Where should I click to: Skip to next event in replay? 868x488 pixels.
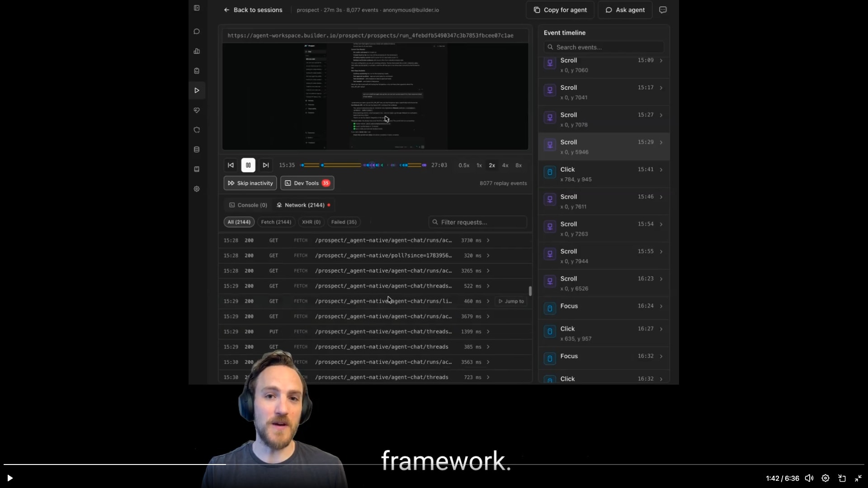(x=266, y=165)
